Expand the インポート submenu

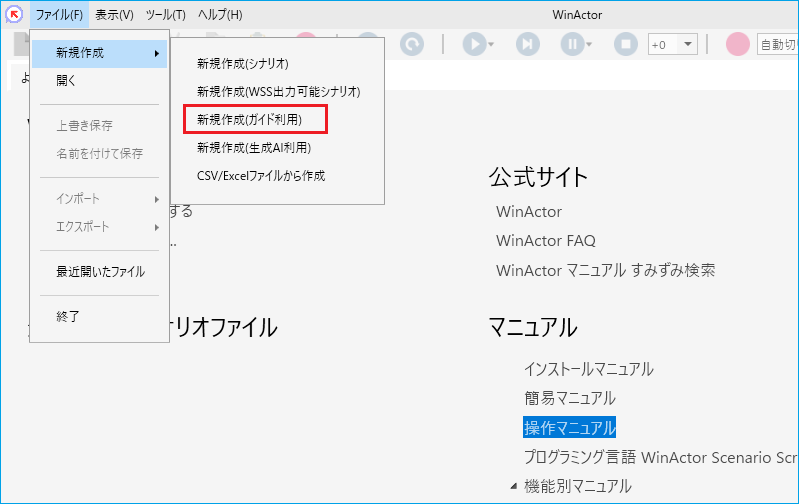pyautogui.click(x=99, y=199)
